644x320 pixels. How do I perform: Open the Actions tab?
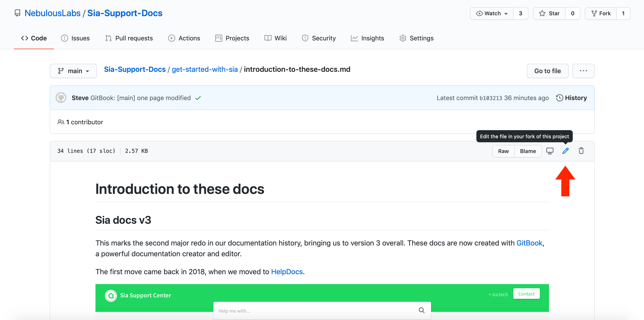[x=184, y=38]
